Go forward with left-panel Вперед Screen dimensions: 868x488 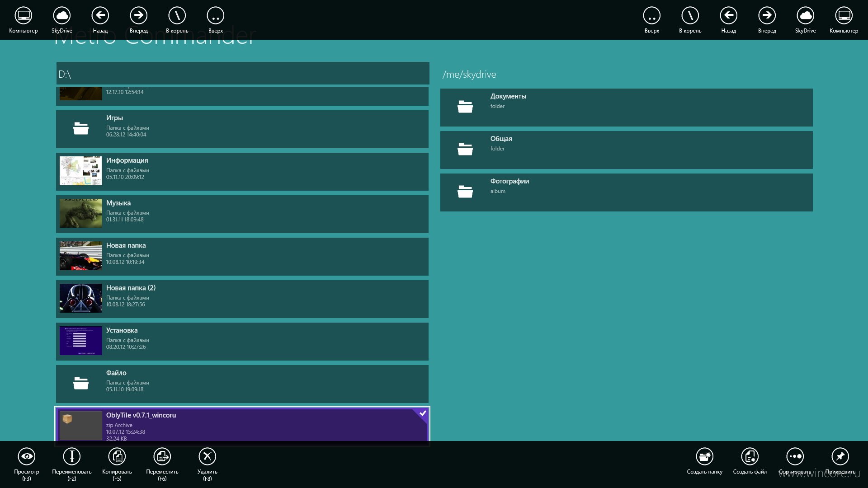(x=139, y=16)
